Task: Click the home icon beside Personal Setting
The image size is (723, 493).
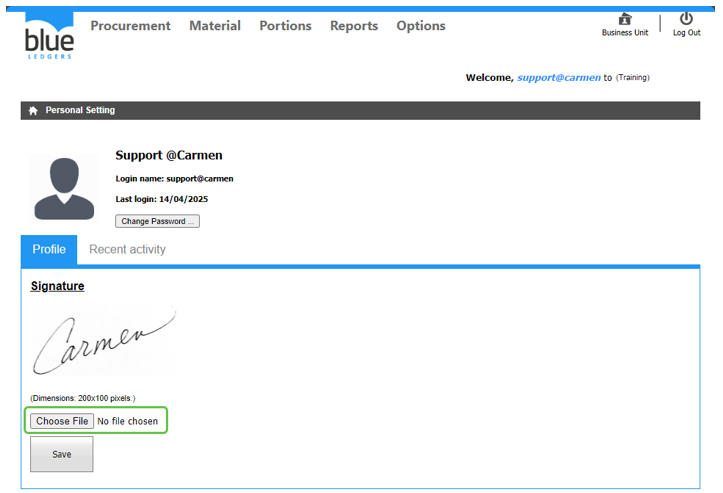Action: 33,111
